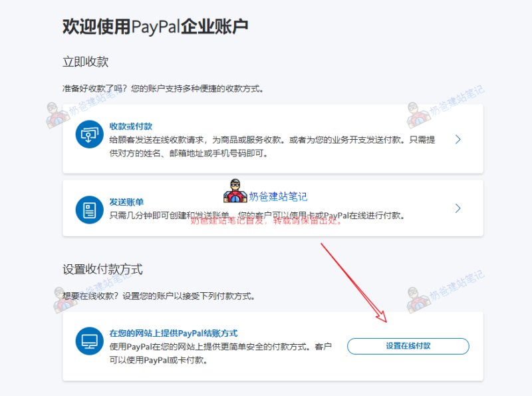This screenshot has height=396, width=532.
Task: Click the 发送账单 invoice document icon
Action: tap(89, 210)
